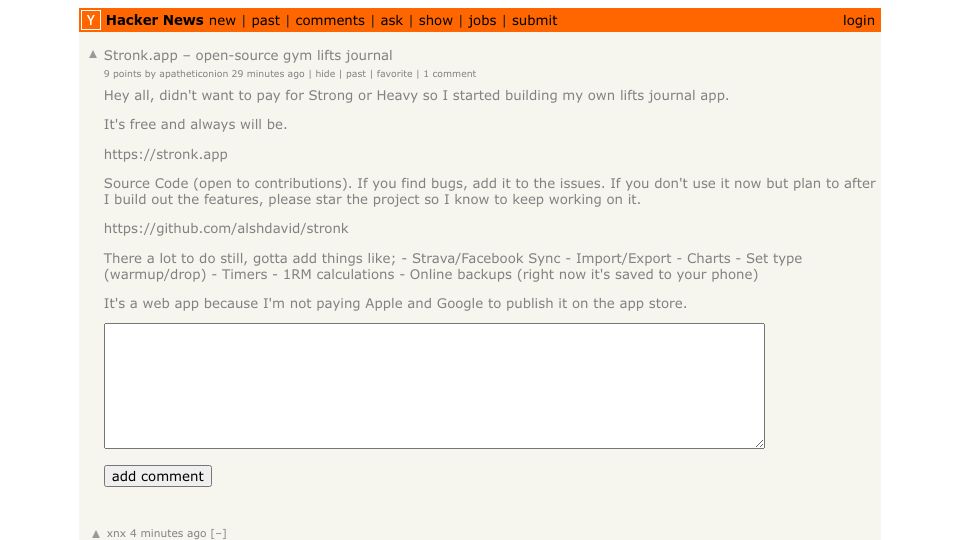Open the Stronk.app post title
Screen dimensions: 960x540
click(248, 55)
